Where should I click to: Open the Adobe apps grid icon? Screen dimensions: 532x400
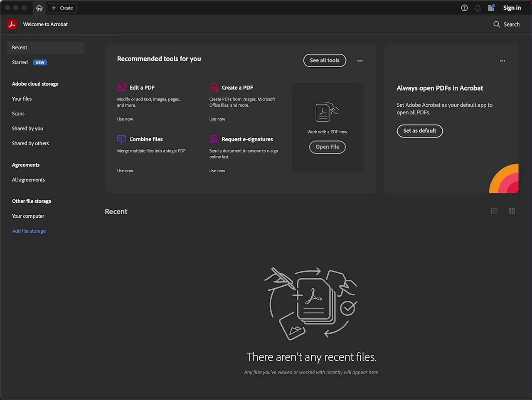coord(491,8)
